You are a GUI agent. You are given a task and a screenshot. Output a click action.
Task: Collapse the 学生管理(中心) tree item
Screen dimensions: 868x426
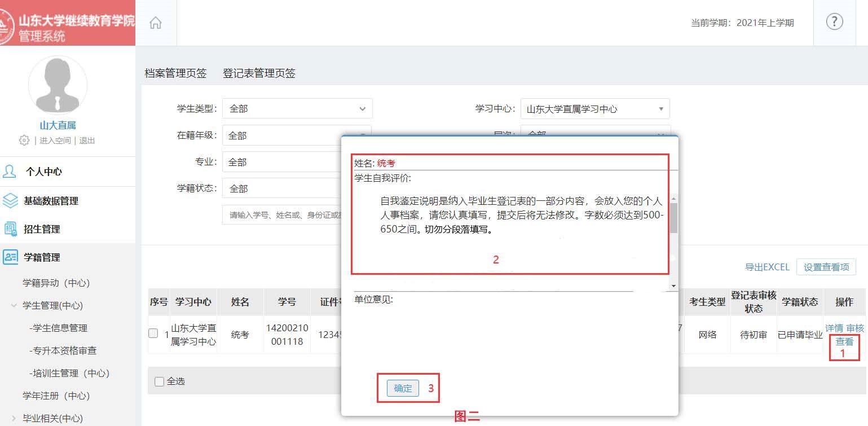[14, 305]
